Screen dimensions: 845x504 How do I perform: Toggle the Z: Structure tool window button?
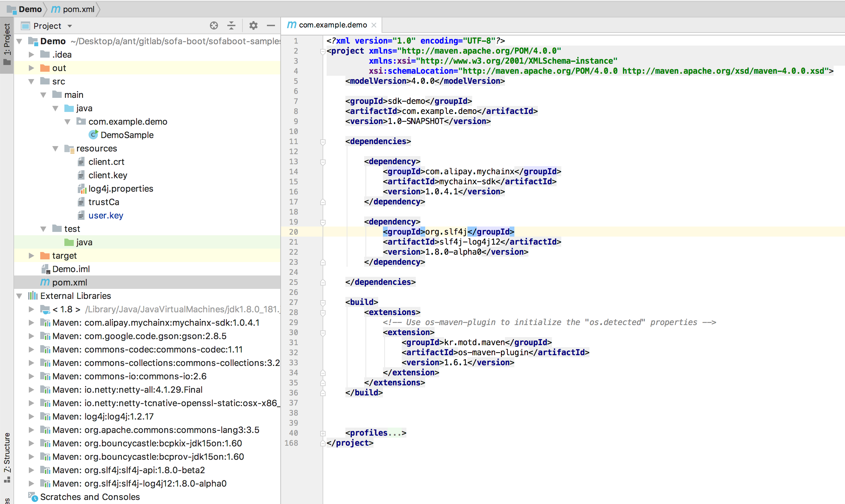click(7, 457)
